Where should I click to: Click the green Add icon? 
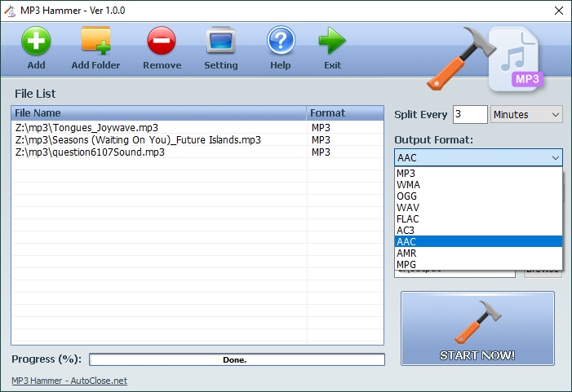pos(36,41)
